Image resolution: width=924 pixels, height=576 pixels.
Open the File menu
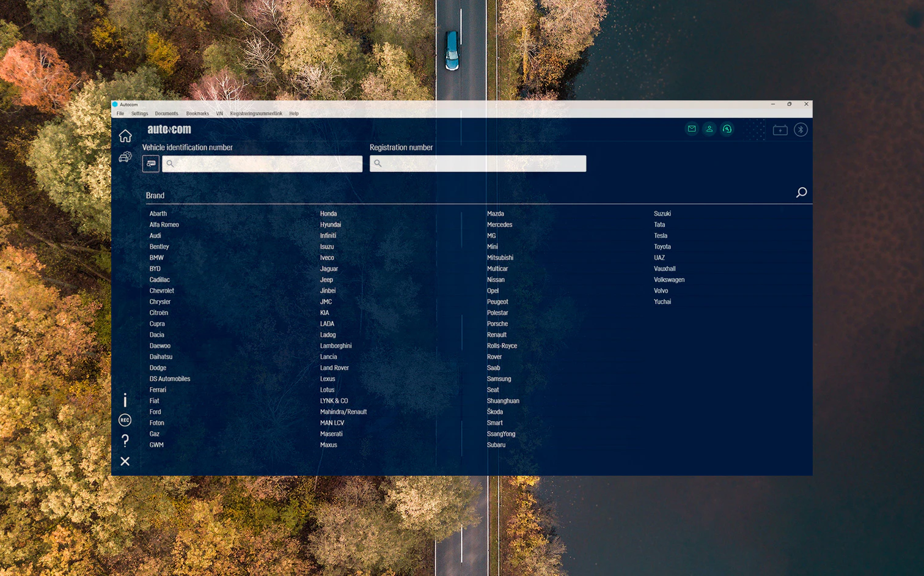click(x=120, y=114)
